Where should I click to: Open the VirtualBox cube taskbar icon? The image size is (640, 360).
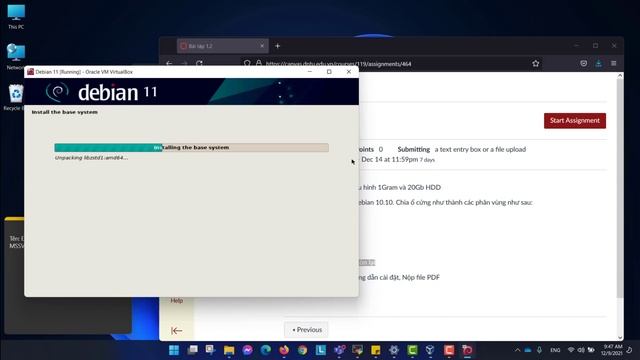(430, 350)
